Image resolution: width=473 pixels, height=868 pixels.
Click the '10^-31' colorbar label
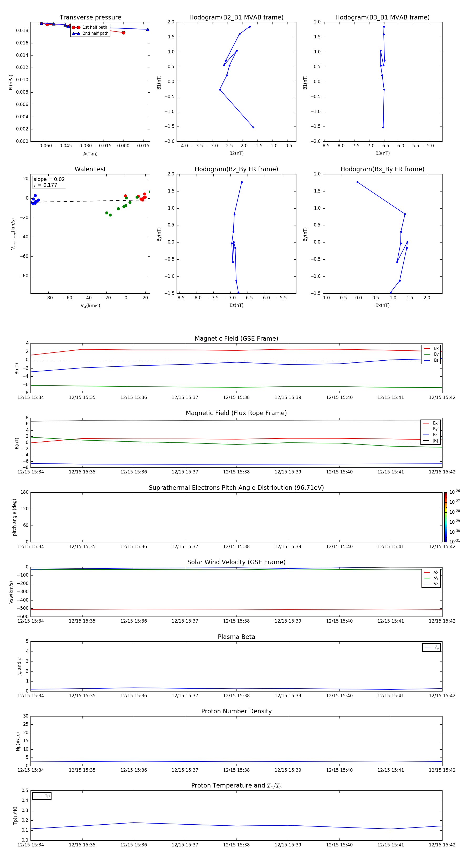(455, 542)
